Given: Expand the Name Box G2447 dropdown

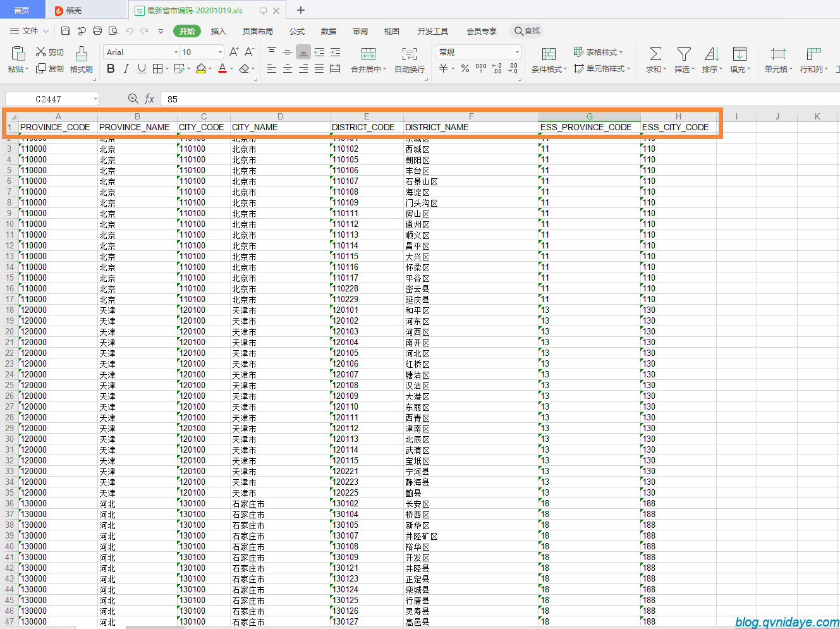Looking at the screenshot, I should coord(95,99).
